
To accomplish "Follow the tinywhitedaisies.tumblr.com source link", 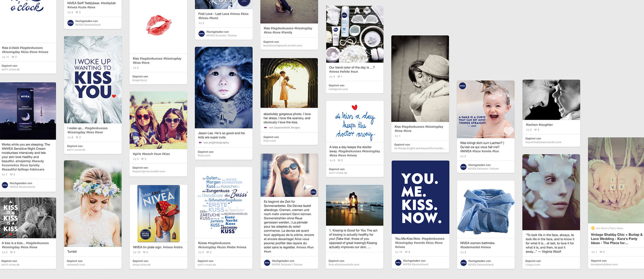I will click(543, 142).
